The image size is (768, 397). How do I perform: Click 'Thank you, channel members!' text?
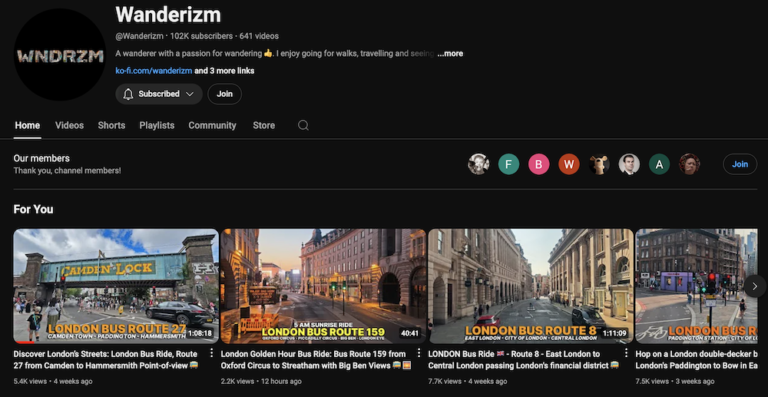tap(67, 171)
